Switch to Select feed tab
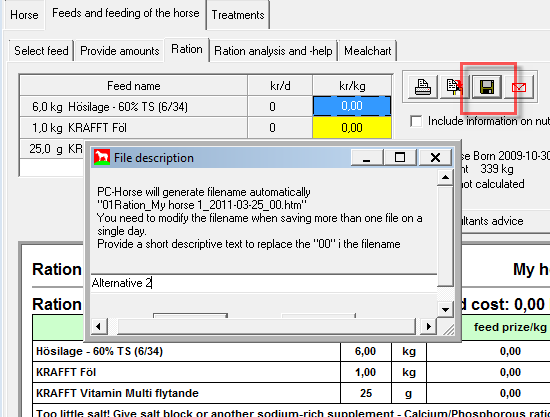Viewport: 550px width, 417px height. pyautogui.click(x=41, y=51)
